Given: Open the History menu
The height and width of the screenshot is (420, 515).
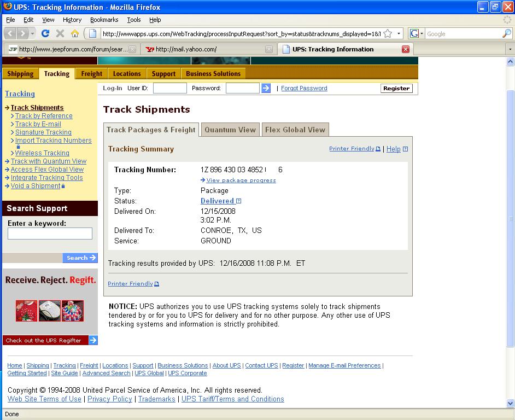Looking at the screenshot, I should coord(72,20).
